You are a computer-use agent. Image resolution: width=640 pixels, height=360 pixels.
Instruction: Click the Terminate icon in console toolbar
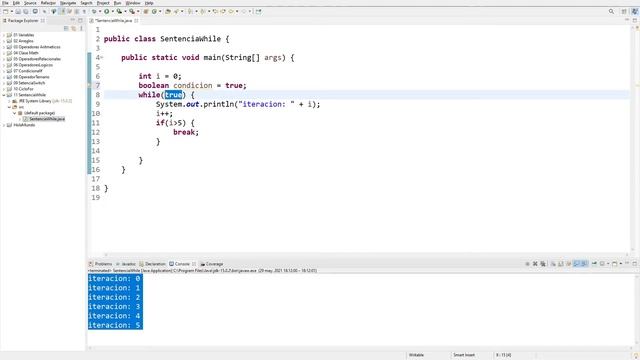[x=527, y=264]
